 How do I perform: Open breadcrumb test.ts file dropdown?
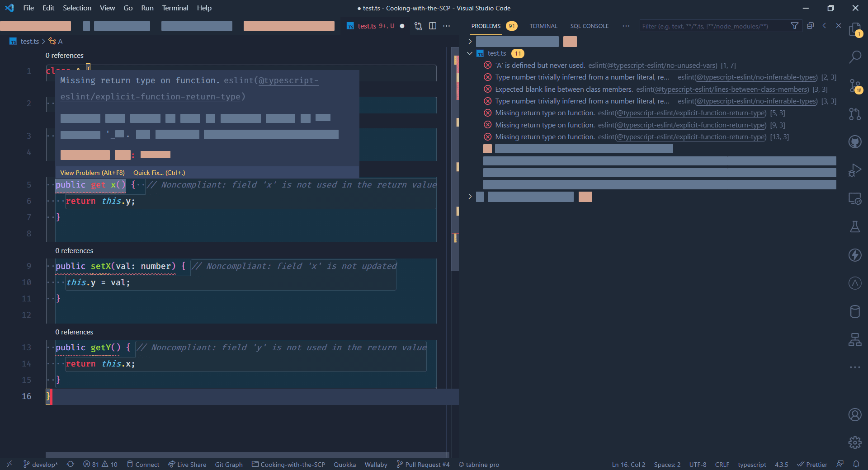click(x=25, y=41)
